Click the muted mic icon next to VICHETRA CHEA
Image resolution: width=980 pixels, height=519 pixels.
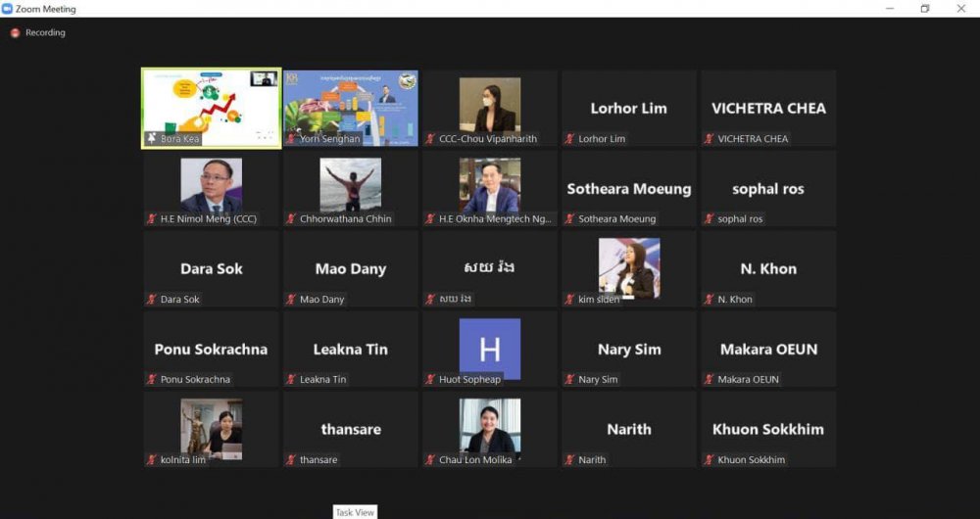click(709, 139)
